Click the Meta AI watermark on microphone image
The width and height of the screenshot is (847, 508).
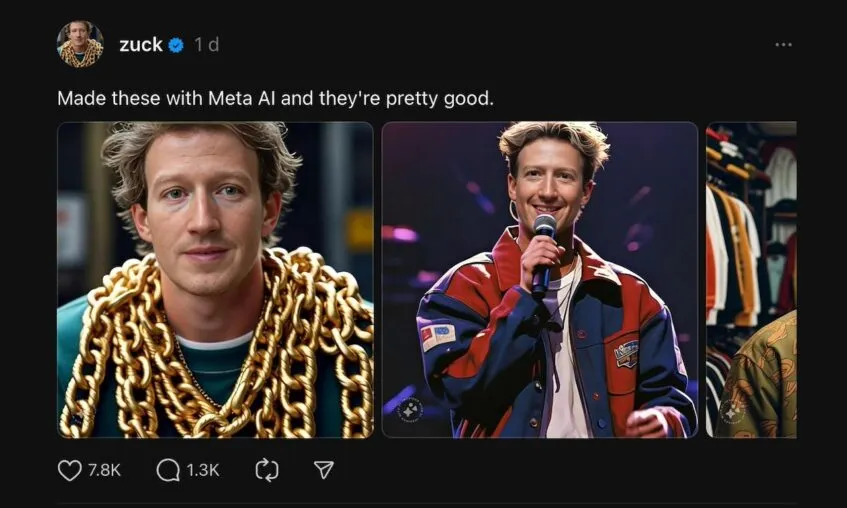[x=408, y=409]
